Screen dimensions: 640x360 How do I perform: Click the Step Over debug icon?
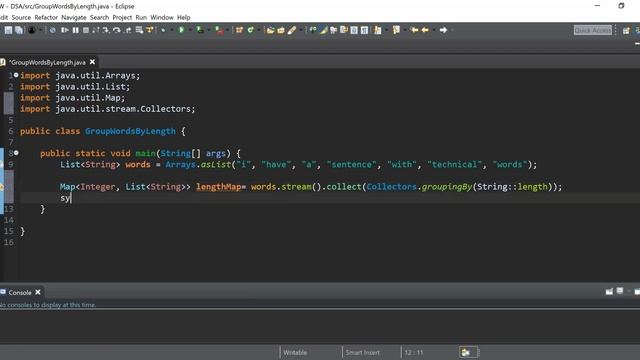(x=117, y=30)
